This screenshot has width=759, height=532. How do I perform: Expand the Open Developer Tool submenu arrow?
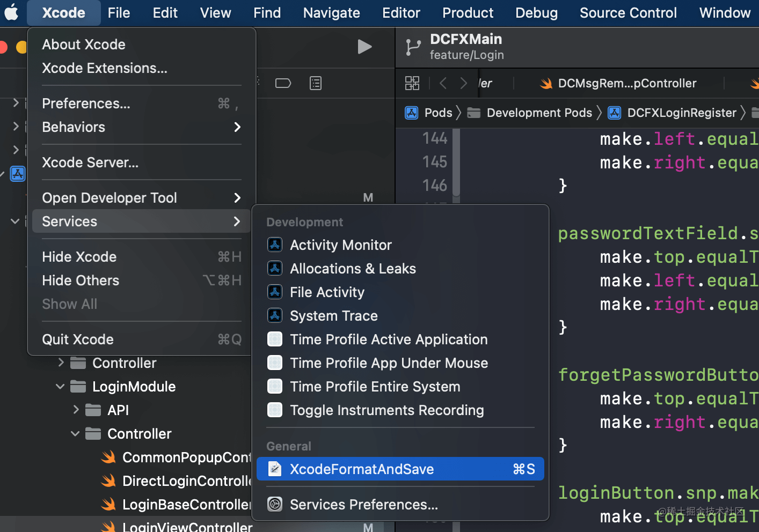[237, 198]
